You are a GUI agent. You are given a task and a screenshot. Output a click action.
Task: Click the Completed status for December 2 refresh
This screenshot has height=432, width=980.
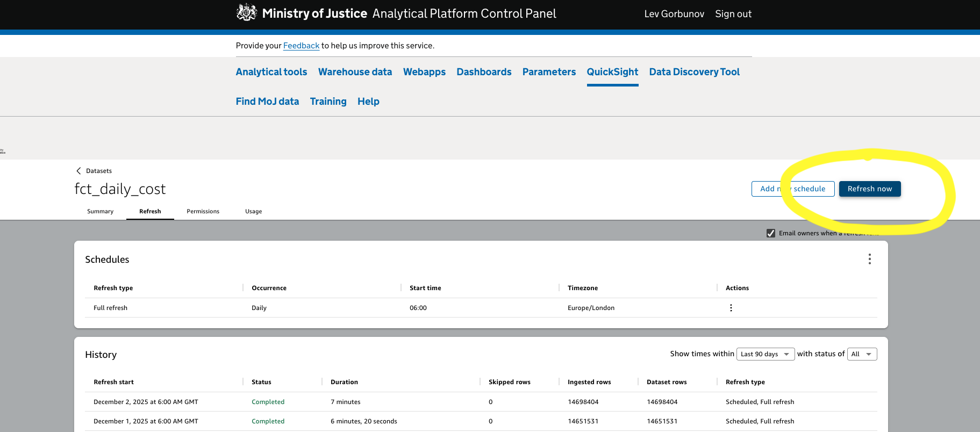[268, 402]
